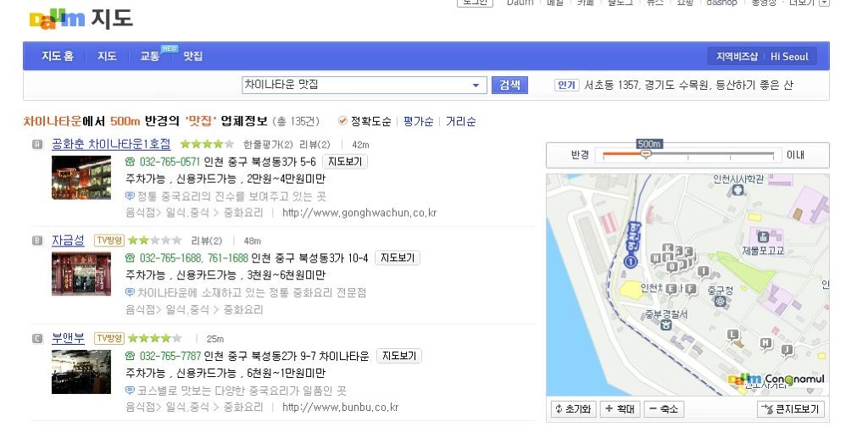Click phone number 032-765-0571
Image resolution: width=868 pixels, height=427 pixels.
pyautogui.click(x=170, y=162)
